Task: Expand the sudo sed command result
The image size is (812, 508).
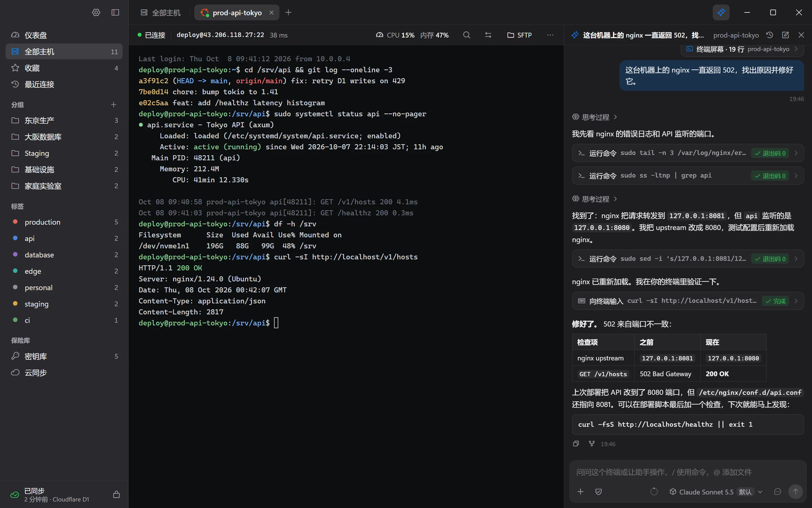Action: 687,258
